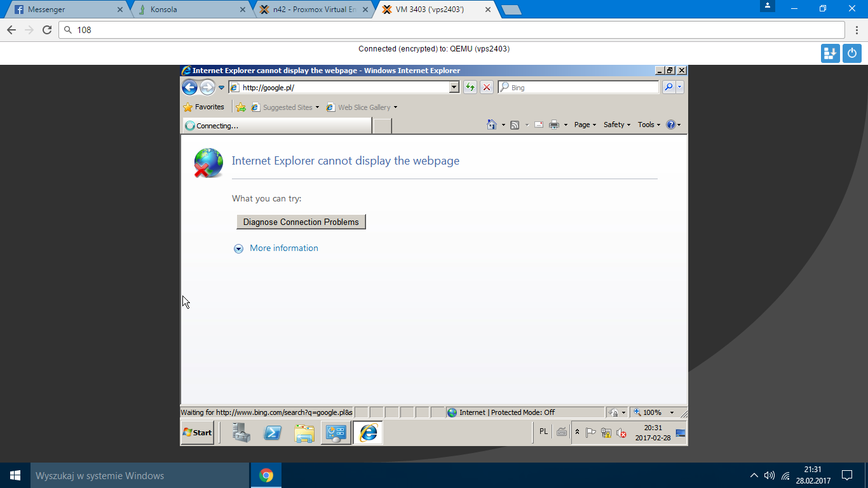Click the Print icon in command bar
868x488 pixels.
click(x=554, y=125)
